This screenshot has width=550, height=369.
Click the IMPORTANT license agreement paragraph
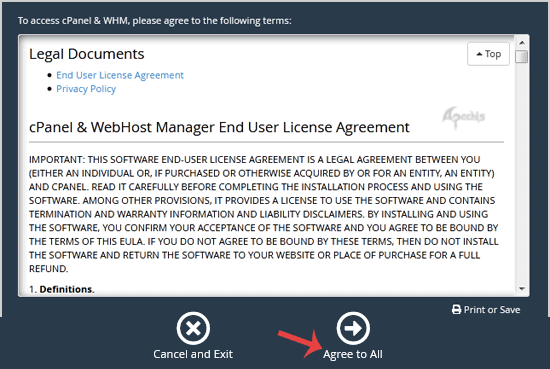(x=264, y=214)
